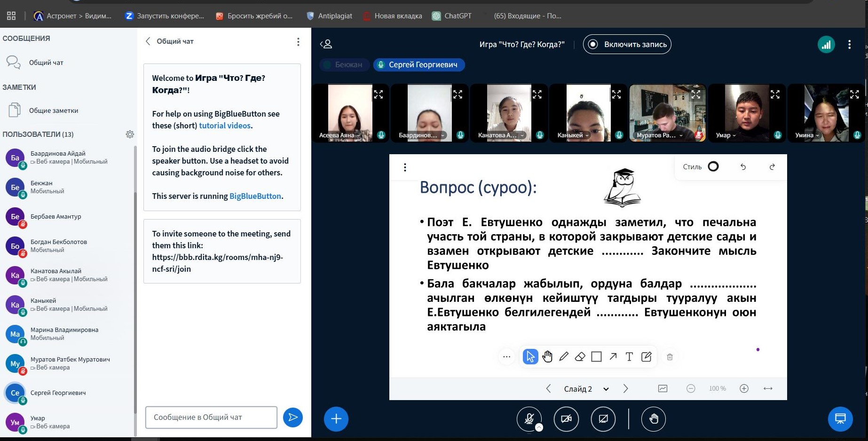The image size is (868, 441).
Task: Open chat options three-dot menu
Action: [298, 42]
